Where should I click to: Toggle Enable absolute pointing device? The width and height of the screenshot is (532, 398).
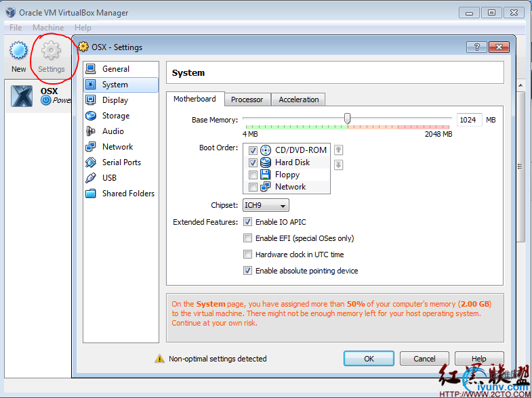point(247,271)
